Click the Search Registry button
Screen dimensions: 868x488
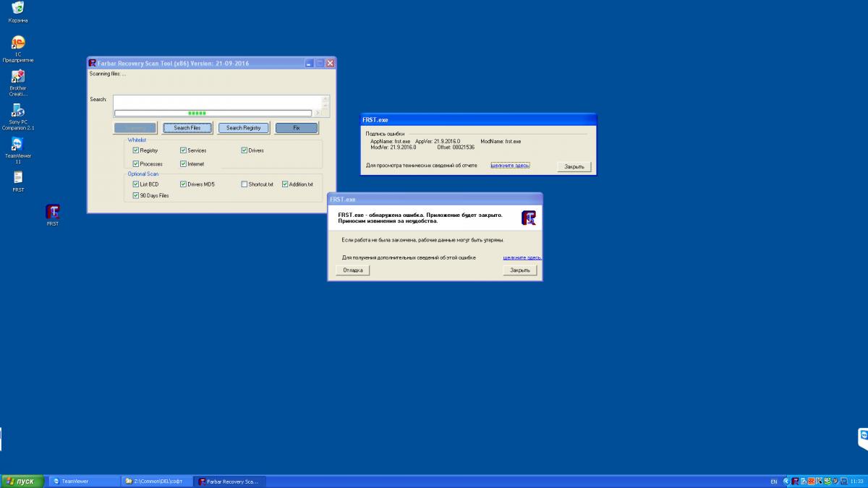click(244, 128)
